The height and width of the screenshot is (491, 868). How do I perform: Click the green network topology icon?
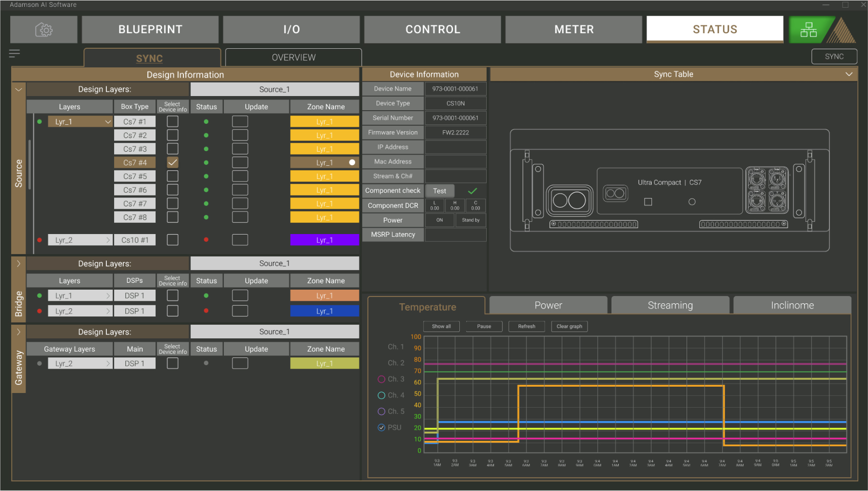(809, 30)
